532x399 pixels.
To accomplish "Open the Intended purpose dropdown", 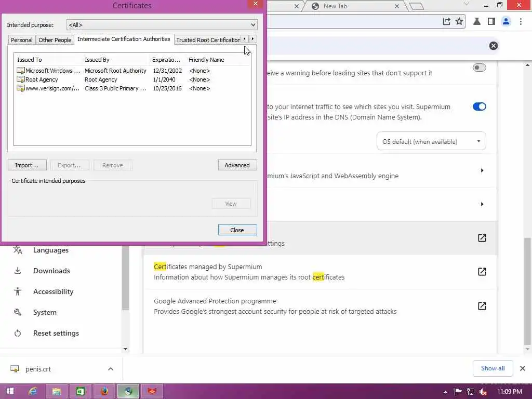I will [x=162, y=25].
